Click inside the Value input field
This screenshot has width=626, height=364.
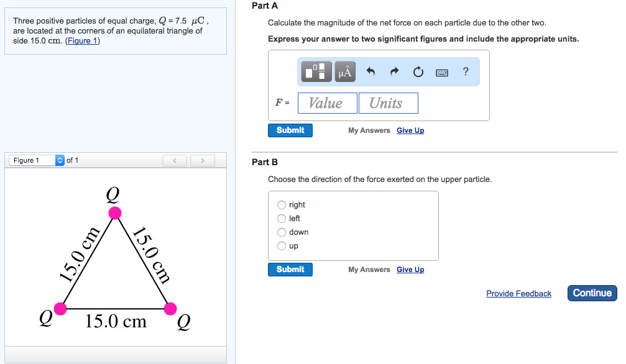(327, 102)
